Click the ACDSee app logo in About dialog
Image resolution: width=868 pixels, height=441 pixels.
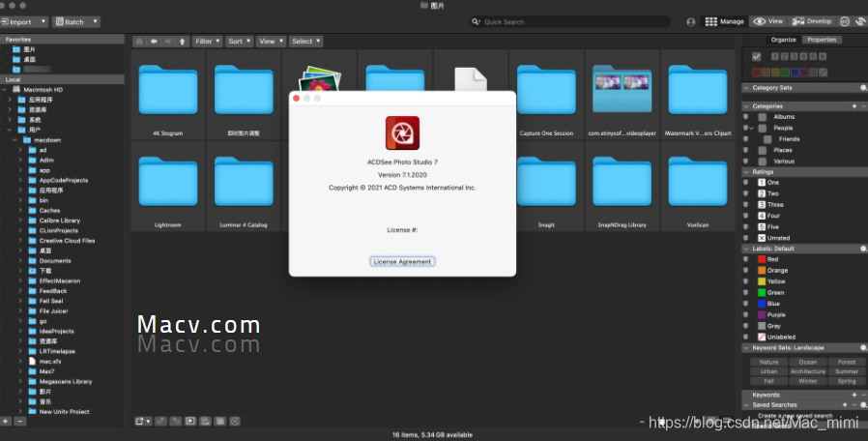tap(402, 132)
